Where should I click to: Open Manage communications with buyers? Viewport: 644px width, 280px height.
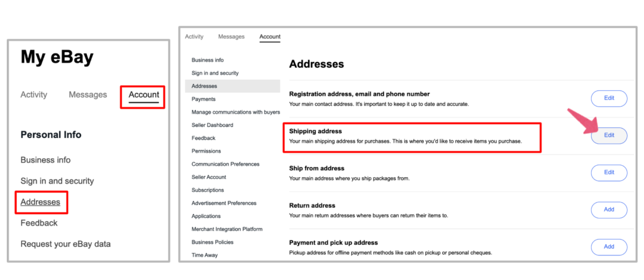tap(236, 112)
